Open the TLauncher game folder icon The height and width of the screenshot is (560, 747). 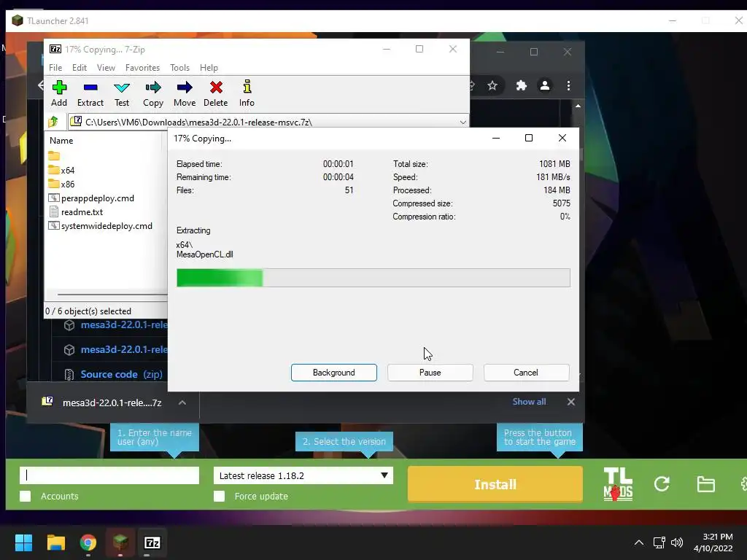pos(705,484)
